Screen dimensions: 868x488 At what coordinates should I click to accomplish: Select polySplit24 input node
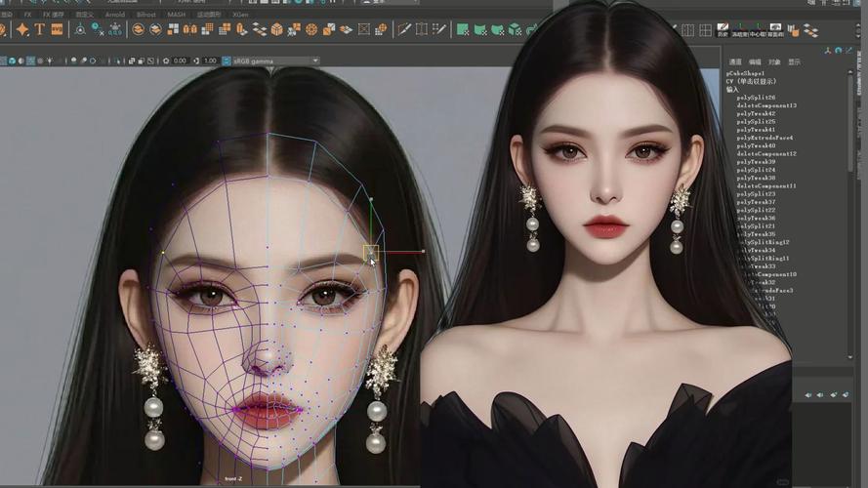[x=756, y=170]
